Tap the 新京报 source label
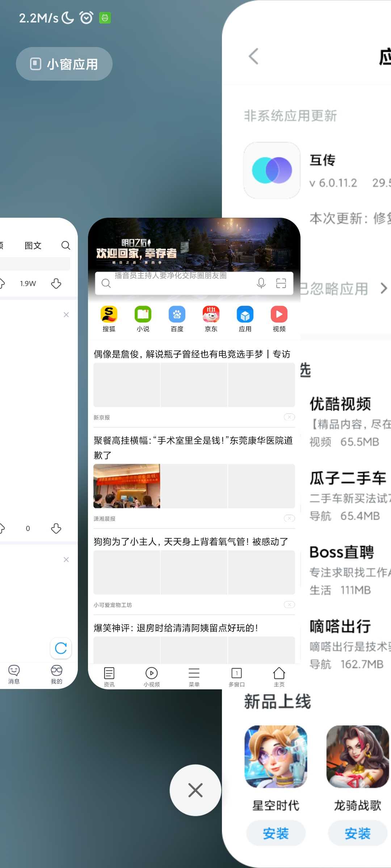The width and height of the screenshot is (391, 868). pyautogui.click(x=102, y=417)
